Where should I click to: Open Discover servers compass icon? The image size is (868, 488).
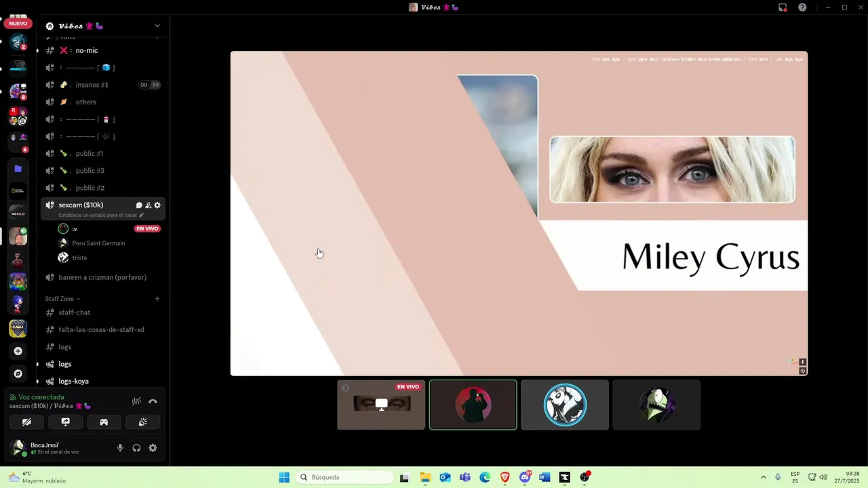18,373
